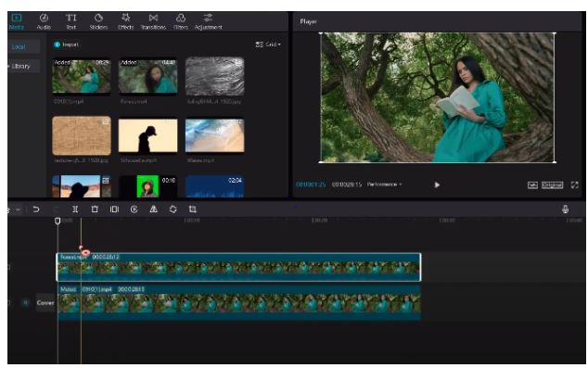Select the green screen woman clip thumbnail
588x368 pixels.
point(147,186)
